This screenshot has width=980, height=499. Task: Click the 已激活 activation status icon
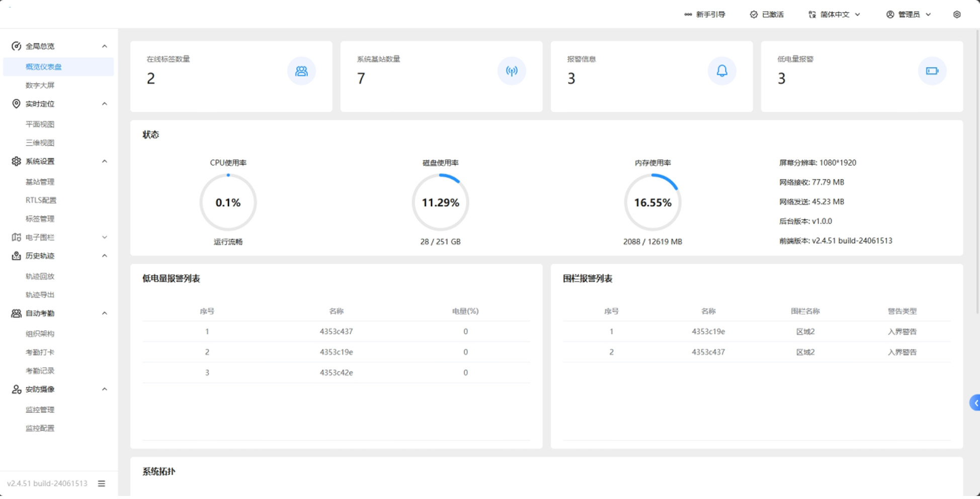click(x=754, y=15)
